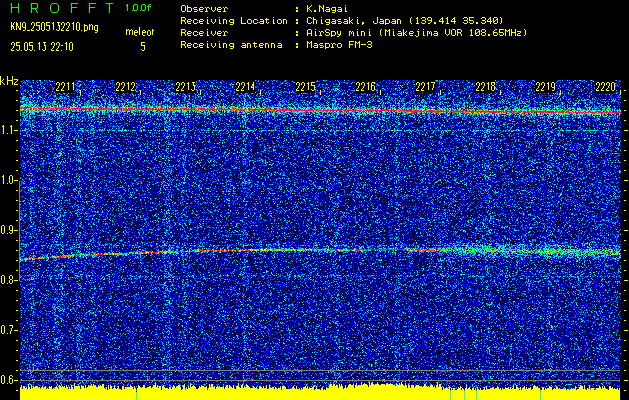Screen dimensions: 629x400
Task: Click the 0.9 frequency axis label
Action: [x=8, y=230]
